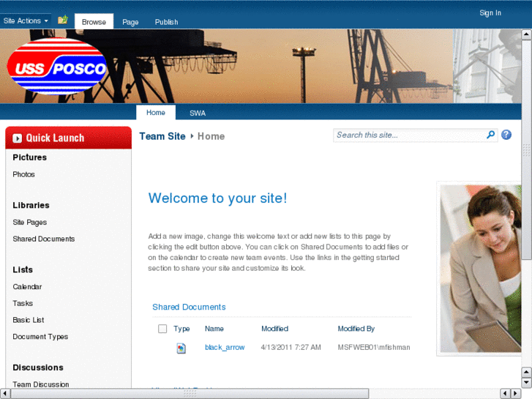Open the Shared Documents web part title

[189, 307]
